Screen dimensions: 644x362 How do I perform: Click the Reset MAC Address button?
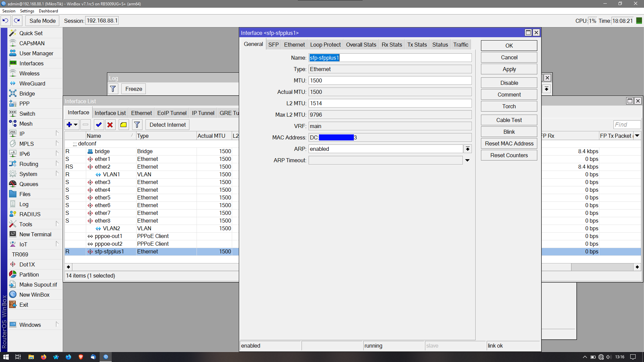[509, 143]
